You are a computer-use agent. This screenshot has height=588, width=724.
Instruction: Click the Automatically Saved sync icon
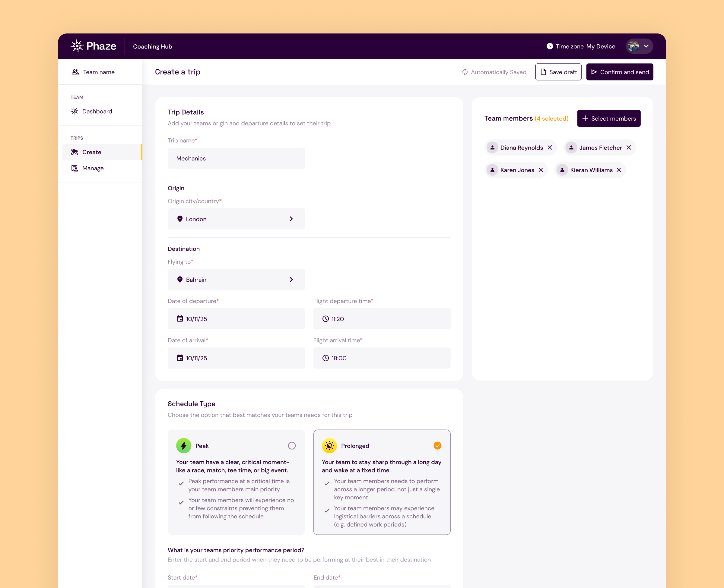point(465,72)
